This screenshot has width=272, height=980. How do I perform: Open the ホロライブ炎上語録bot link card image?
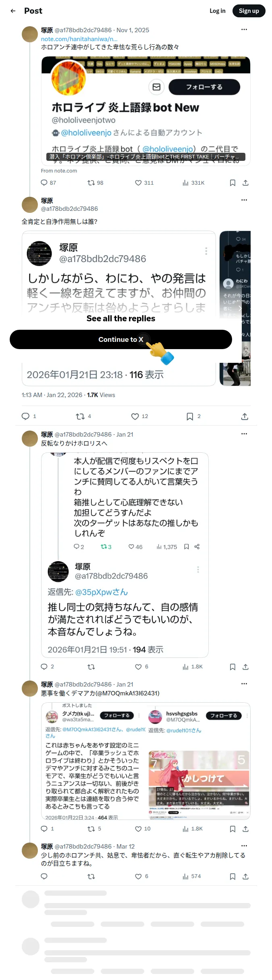146,110
